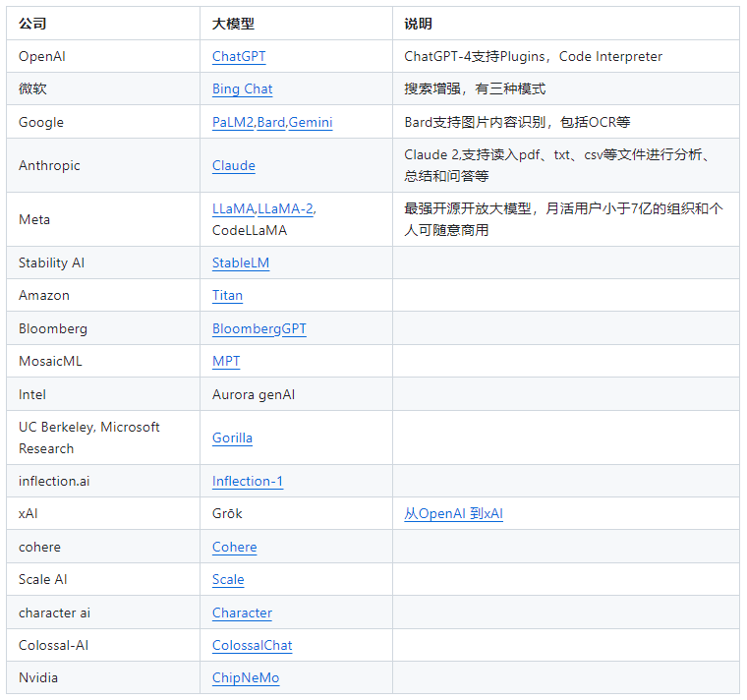Open the MPT link
Screen dimensions: 747x700
click(226, 361)
